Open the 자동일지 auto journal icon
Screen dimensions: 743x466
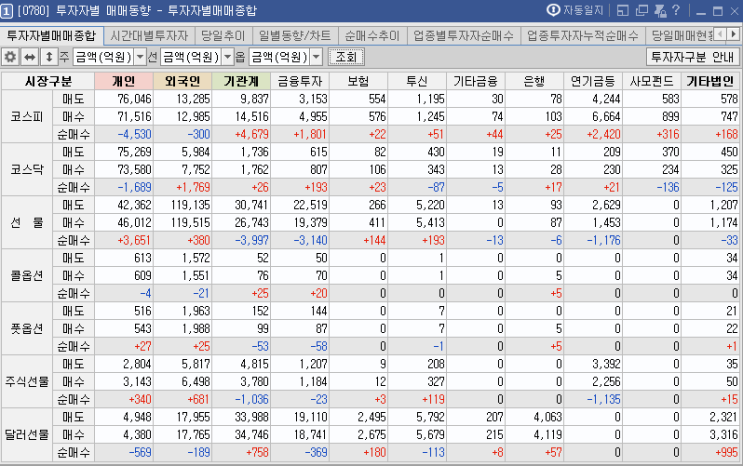(x=553, y=10)
